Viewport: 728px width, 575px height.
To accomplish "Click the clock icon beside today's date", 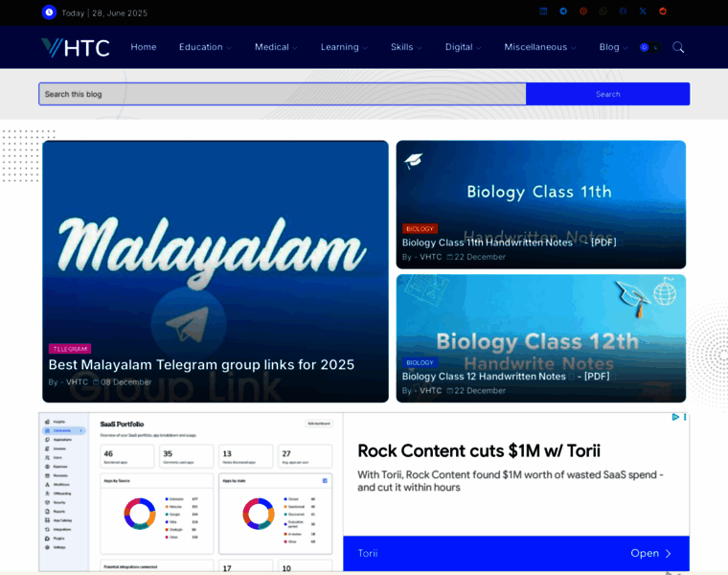I will tap(49, 12).
